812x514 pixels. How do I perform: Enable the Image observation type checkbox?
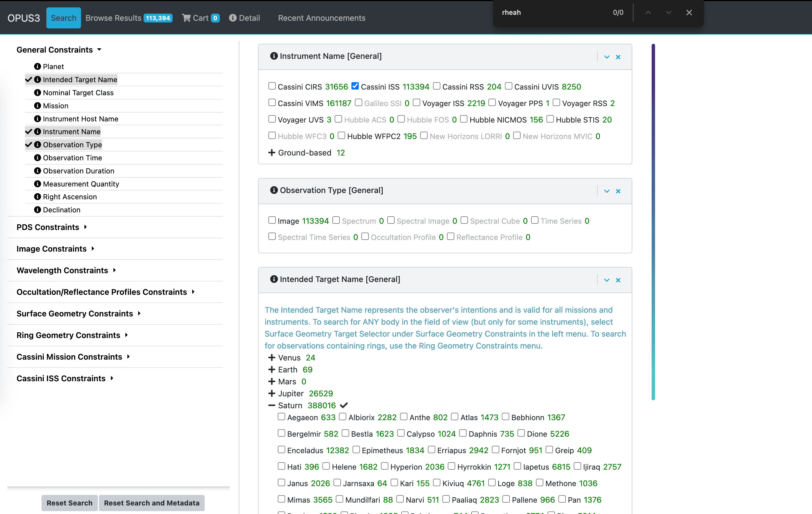click(x=272, y=220)
